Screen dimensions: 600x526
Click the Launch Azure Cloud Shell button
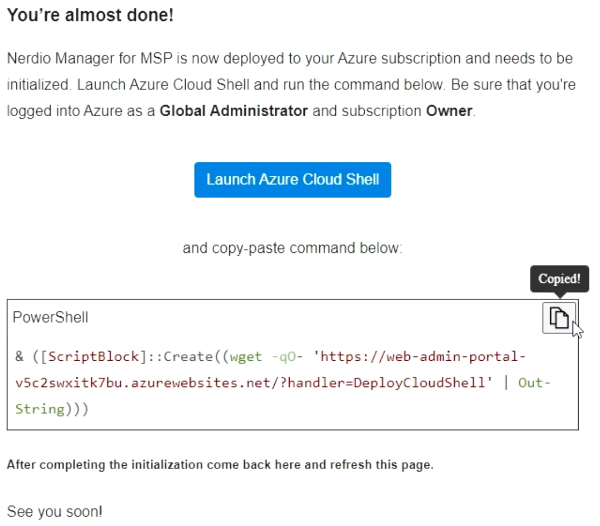click(292, 180)
